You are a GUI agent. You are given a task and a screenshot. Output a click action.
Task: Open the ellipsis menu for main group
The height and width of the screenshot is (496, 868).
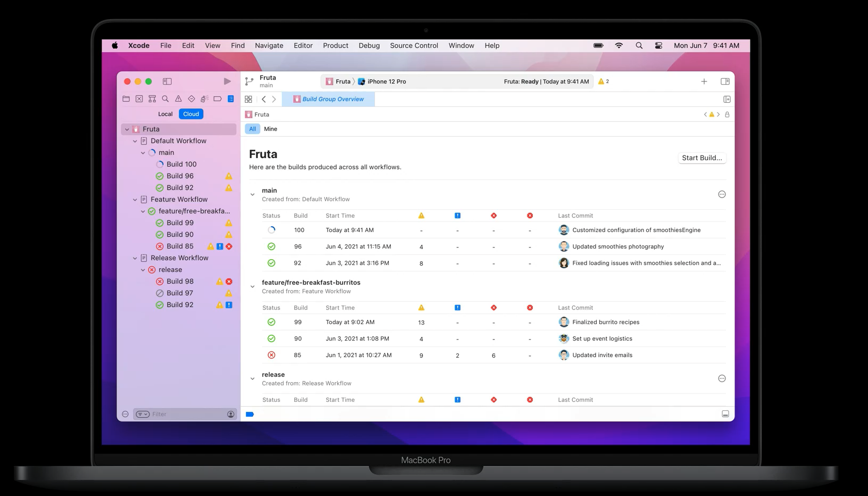[x=722, y=194]
